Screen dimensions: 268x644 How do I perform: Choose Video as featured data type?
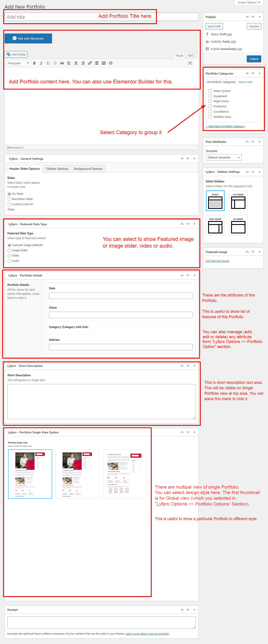[9, 256]
